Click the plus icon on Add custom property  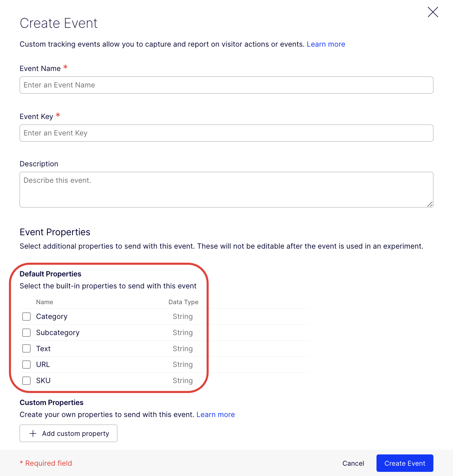[x=33, y=433]
